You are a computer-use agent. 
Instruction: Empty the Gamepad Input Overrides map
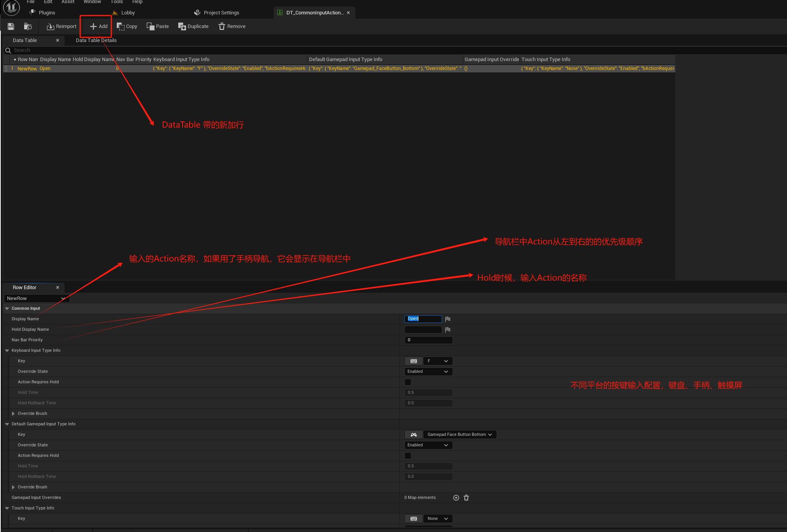point(466,498)
